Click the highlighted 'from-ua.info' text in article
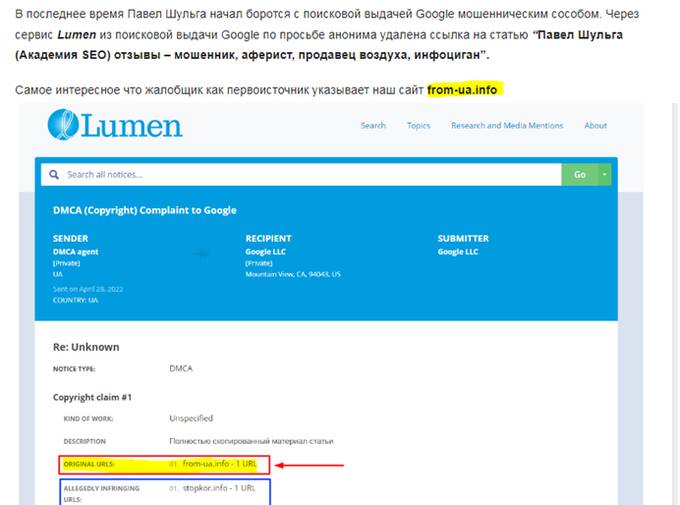Viewport: 680px width, 505px height. pyautogui.click(x=462, y=90)
